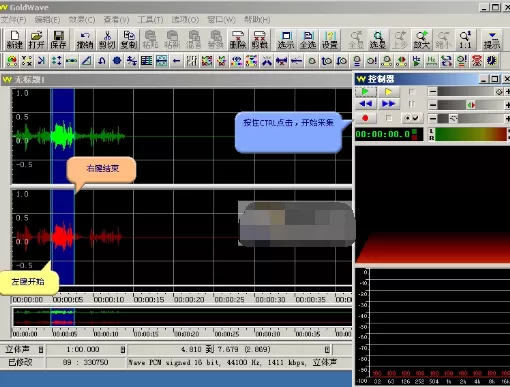The image size is (510, 387).
Task: Click the green play button in controller
Action: point(365,91)
